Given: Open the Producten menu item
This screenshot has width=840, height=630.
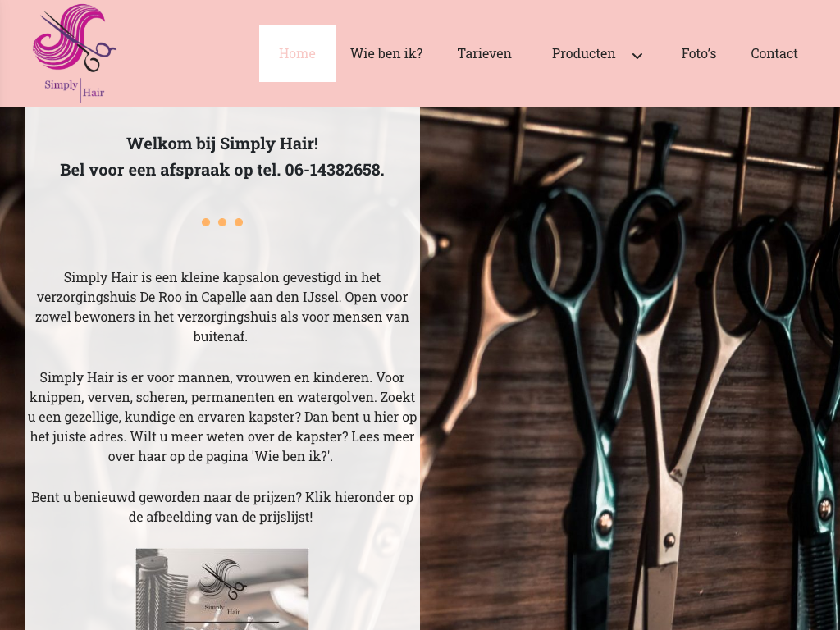Looking at the screenshot, I should 583,53.
